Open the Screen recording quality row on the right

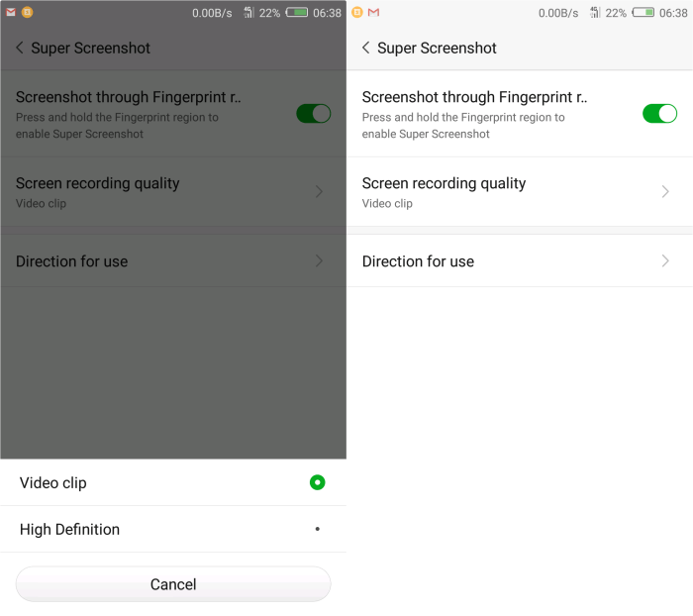[520, 192]
